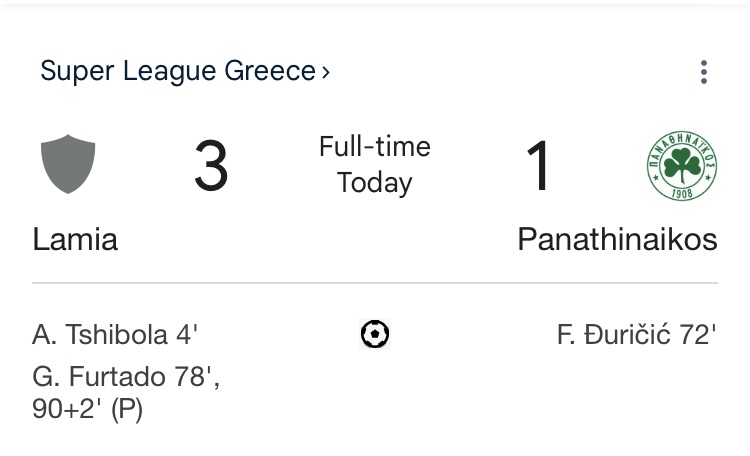Open the three-dot more options menu

click(704, 72)
